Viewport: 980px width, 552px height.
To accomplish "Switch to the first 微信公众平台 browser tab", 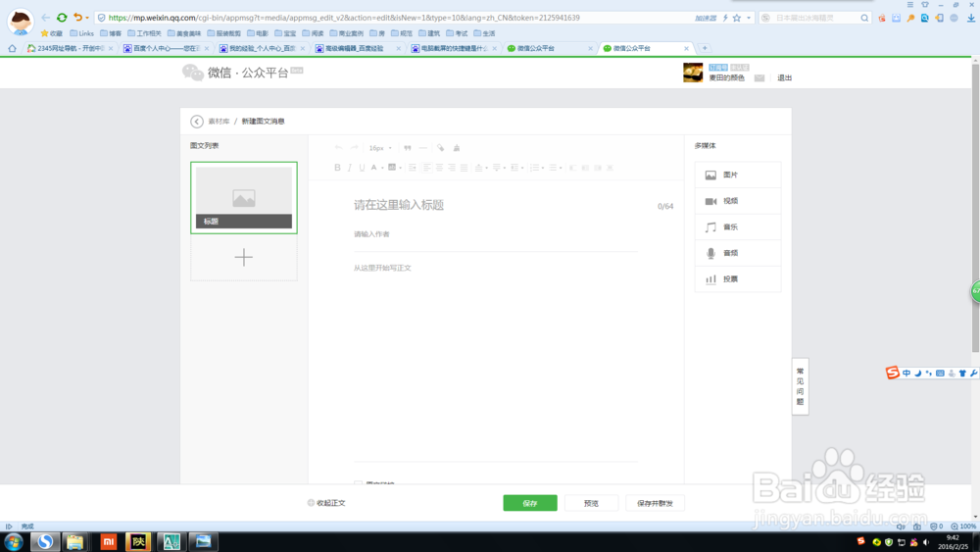I will [x=548, y=48].
